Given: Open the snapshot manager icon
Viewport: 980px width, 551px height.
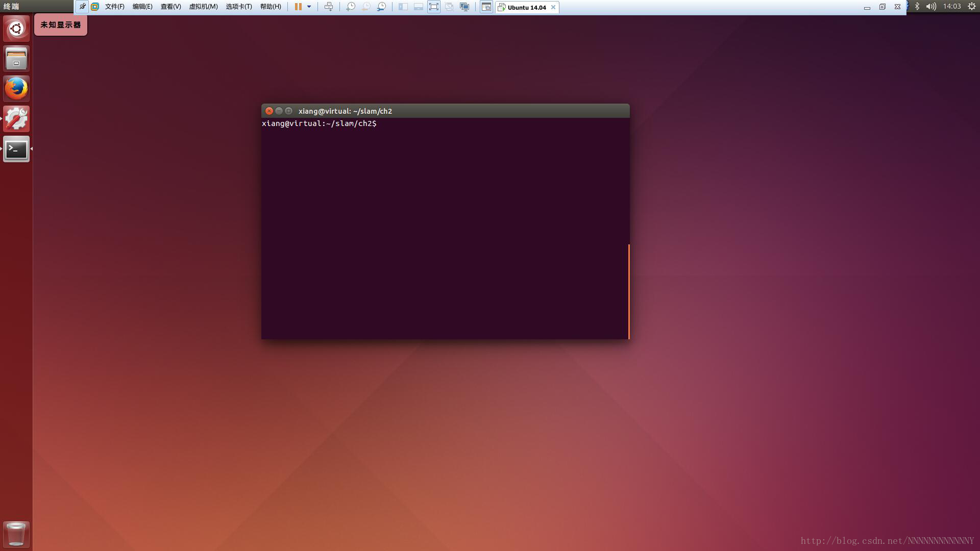Looking at the screenshot, I should click(x=381, y=7).
